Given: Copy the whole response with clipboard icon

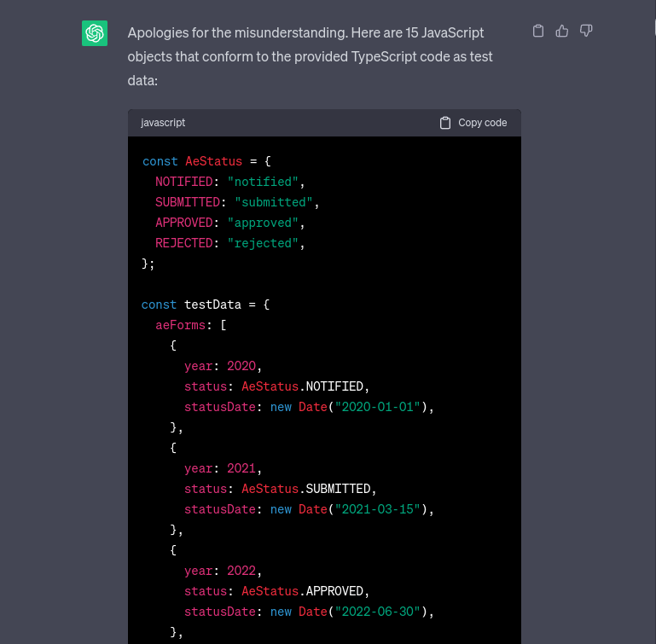Looking at the screenshot, I should [x=538, y=31].
